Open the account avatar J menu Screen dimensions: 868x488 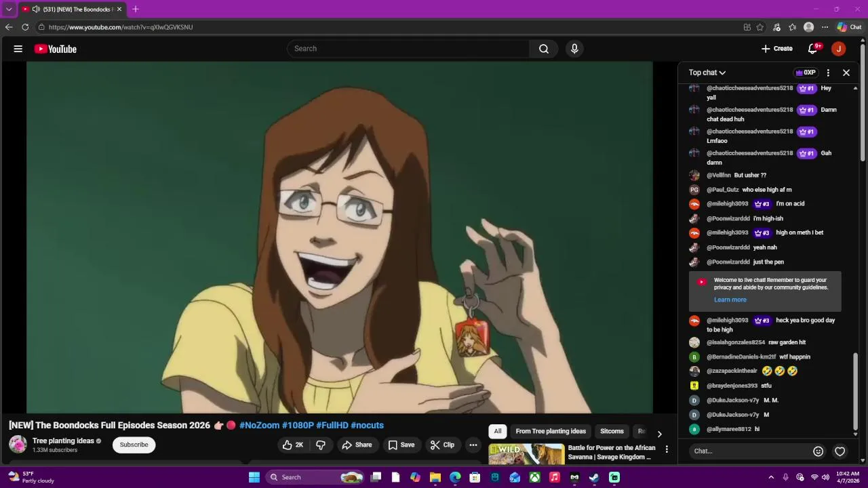[839, 49]
